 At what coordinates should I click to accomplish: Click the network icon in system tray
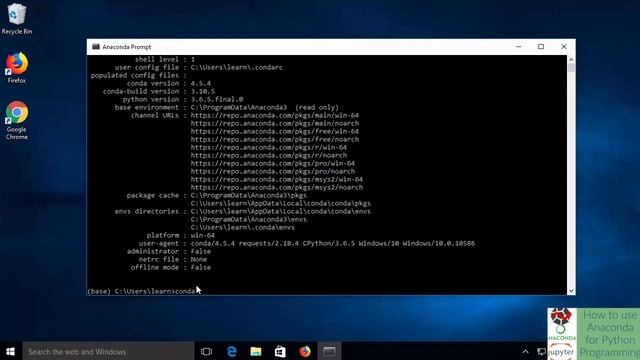[541, 351]
